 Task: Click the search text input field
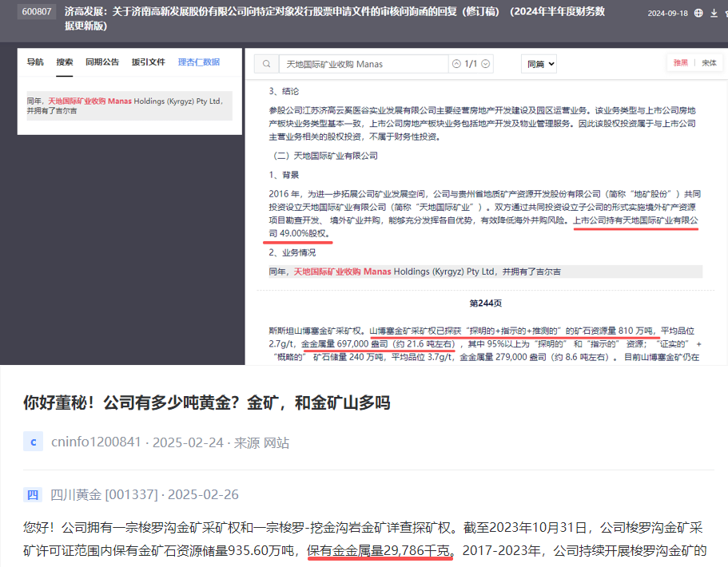point(362,64)
